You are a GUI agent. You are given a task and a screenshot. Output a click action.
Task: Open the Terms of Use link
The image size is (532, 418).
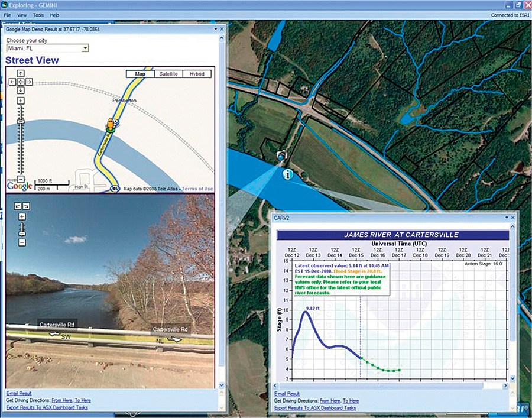(197, 189)
